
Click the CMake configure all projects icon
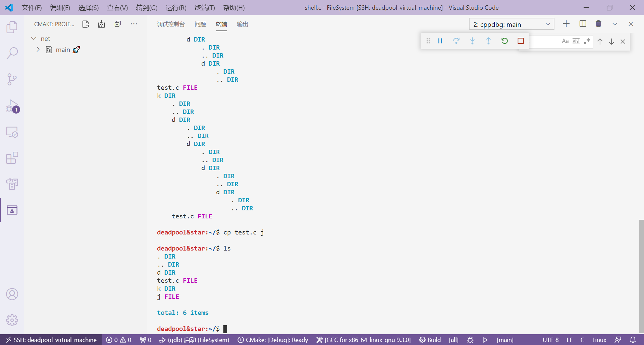86,24
